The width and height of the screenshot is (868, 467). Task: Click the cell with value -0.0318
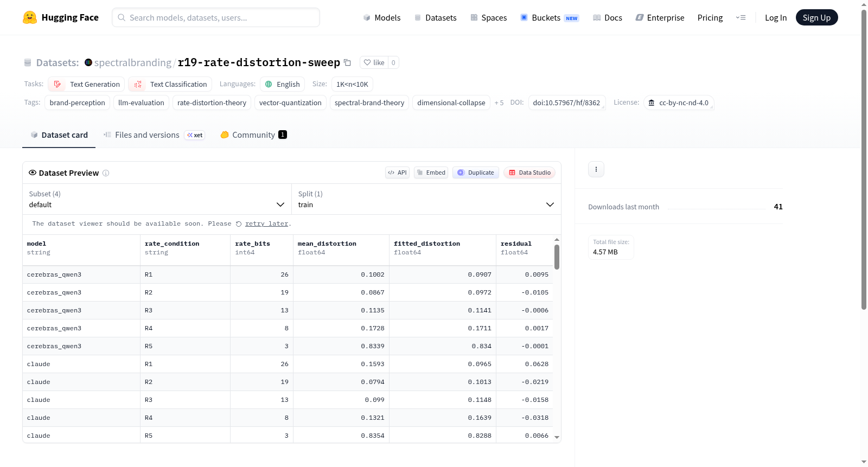525,418
